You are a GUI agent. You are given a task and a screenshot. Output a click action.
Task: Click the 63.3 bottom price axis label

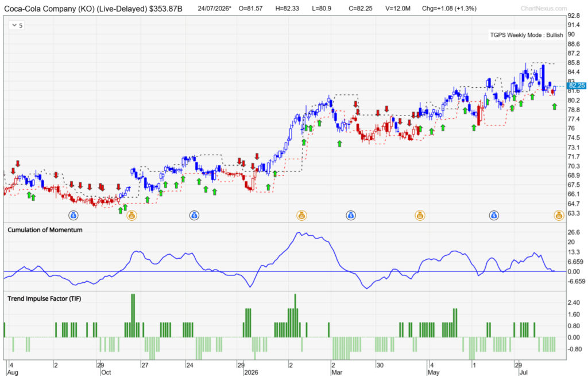tap(574, 213)
